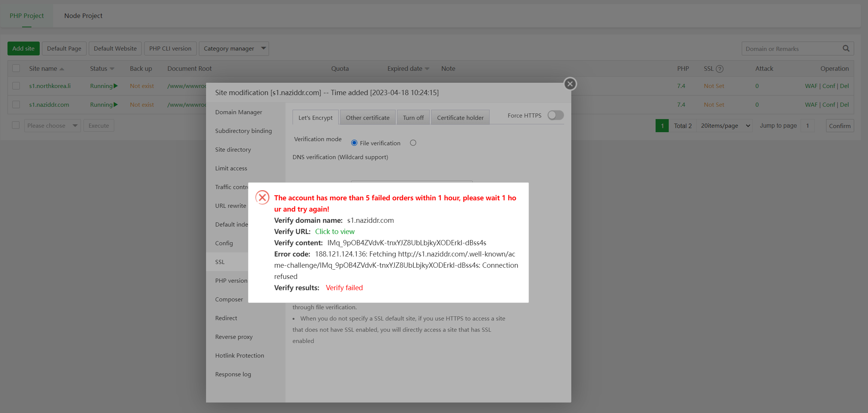Open the Please choose dropdown
The width and height of the screenshot is (868, 413).
pos(52,125)
